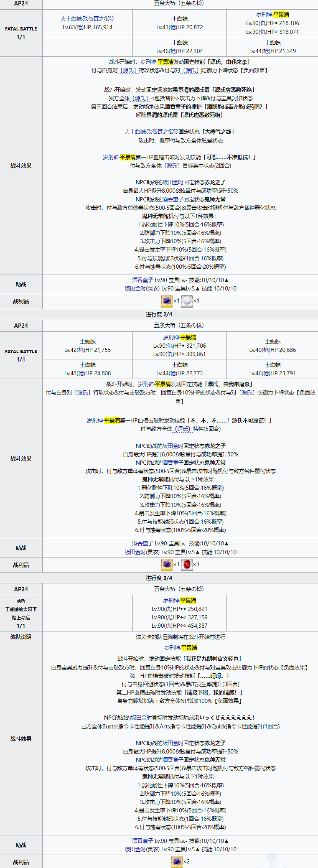Click 源氏 link after 我方全体

(140, 98)
